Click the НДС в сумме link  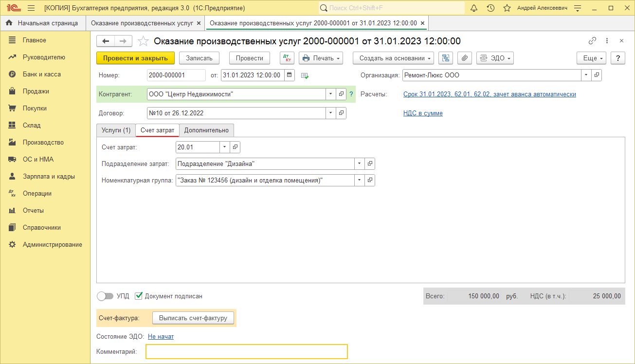coord(423,113)
